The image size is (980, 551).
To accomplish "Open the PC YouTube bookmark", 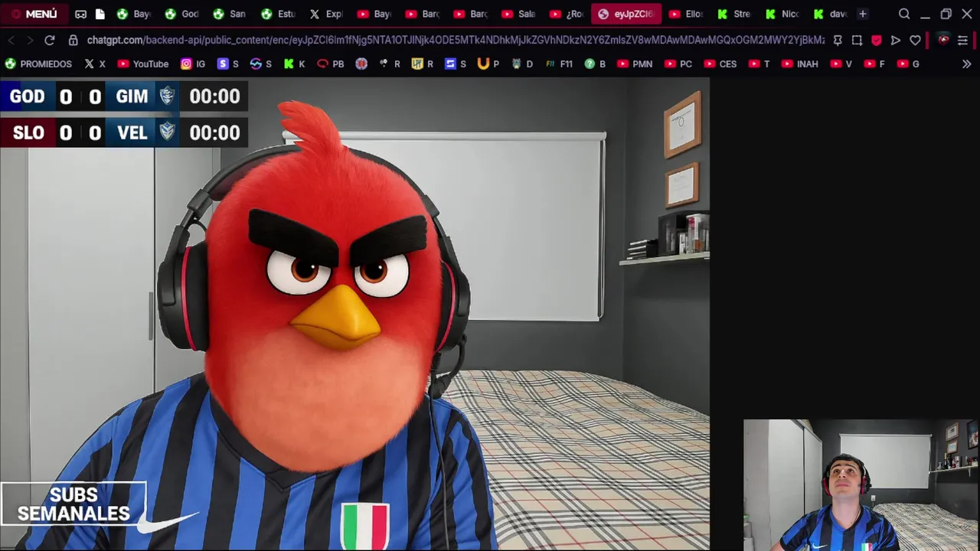I will (678, 64).
